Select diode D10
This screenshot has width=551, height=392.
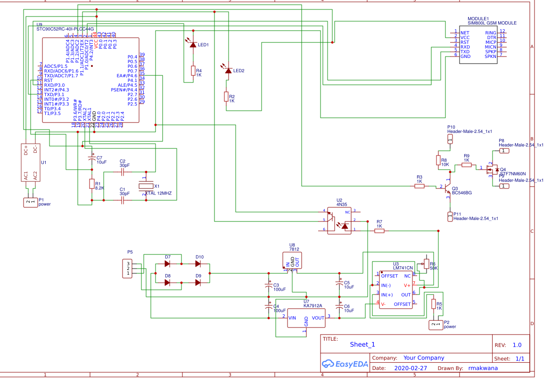click(x=198, y=263)
